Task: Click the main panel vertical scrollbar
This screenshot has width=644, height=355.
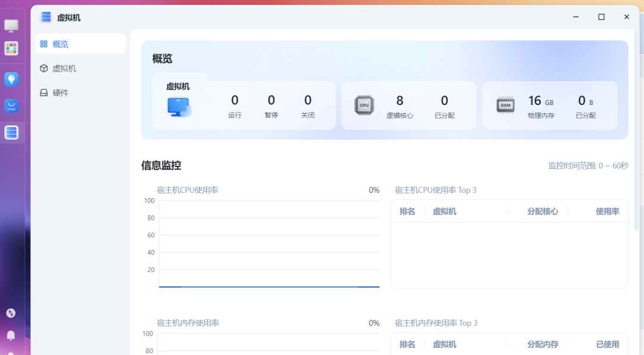Action: pos(637,129)
